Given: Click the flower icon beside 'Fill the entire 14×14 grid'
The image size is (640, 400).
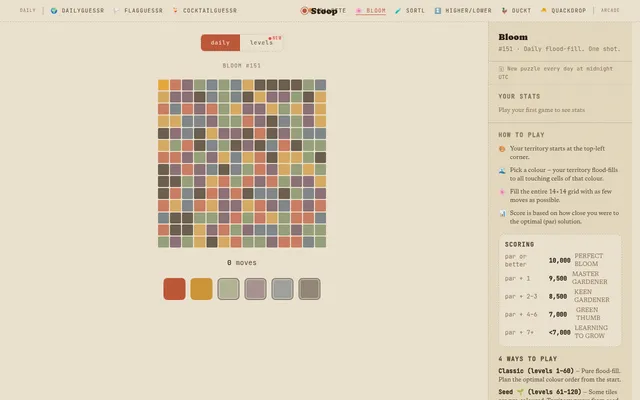Looking at the screenshot, I should [x=502, y=192].
